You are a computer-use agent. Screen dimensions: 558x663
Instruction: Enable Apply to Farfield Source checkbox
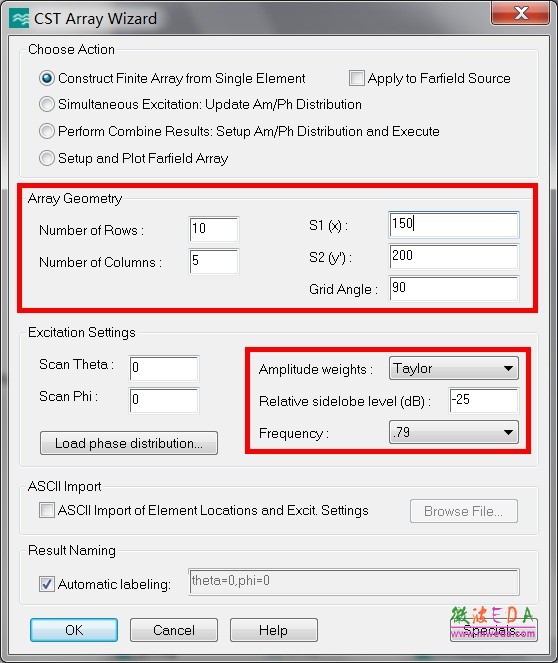(357, 78)
